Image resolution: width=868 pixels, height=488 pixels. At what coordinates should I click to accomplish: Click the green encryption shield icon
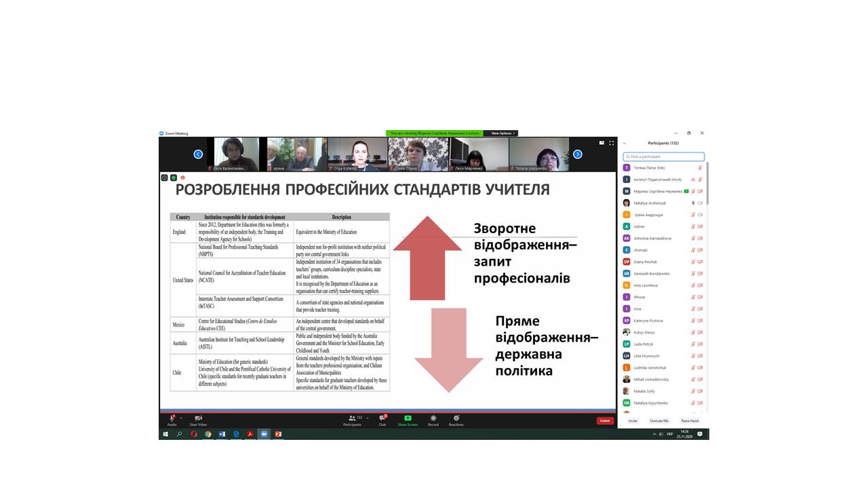point(173,178)
